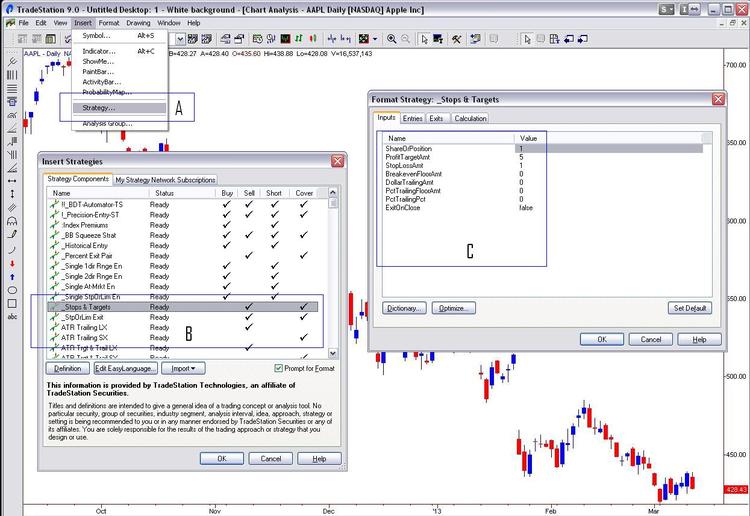This screenshot has height=516, width=750.
Task: Click the Definition button
Action: [67, 368]
